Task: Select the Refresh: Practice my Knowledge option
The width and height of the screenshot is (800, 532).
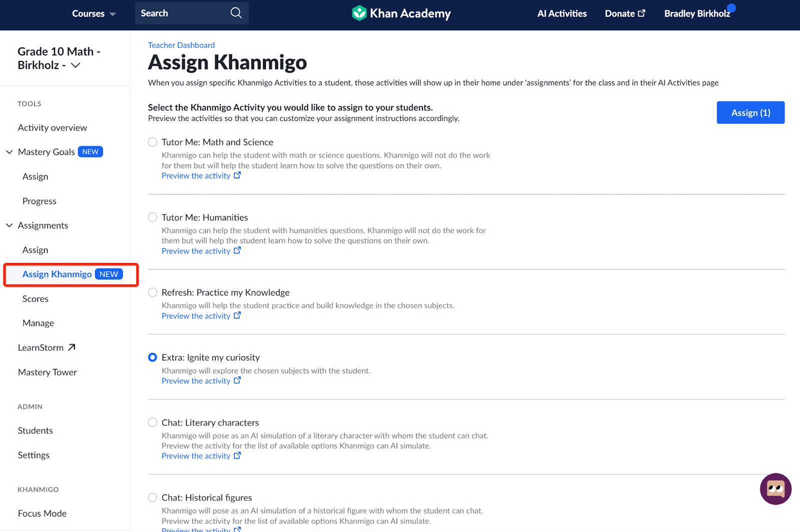Action: point(152,292)
